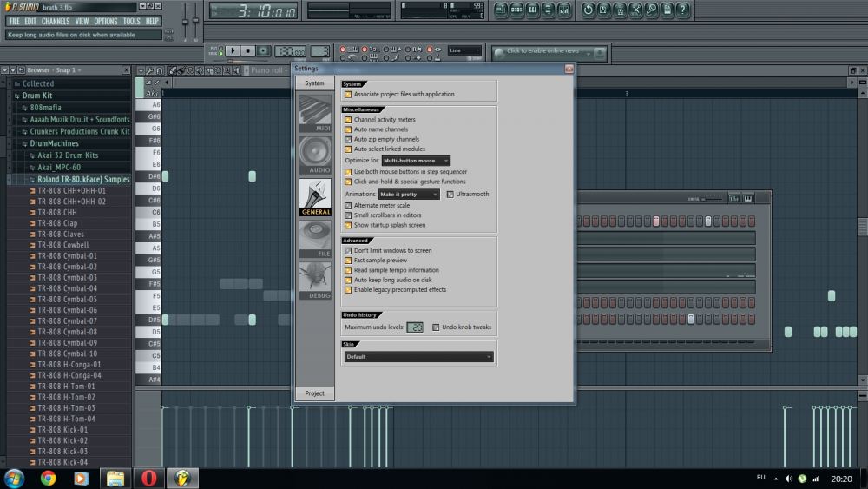This screenshot has width=868, height=489.
Task: Open the FILE settings page
Action: [x=315, y=239]
